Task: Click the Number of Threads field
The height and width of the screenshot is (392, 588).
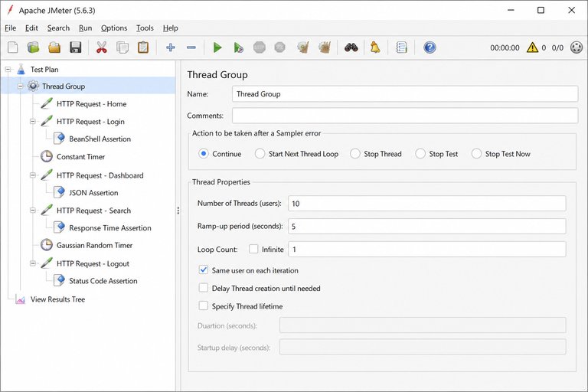Action: (x=427, y=204)
